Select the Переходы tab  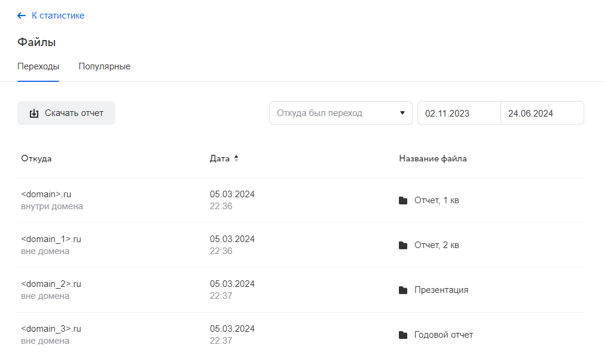coord(38,66)
